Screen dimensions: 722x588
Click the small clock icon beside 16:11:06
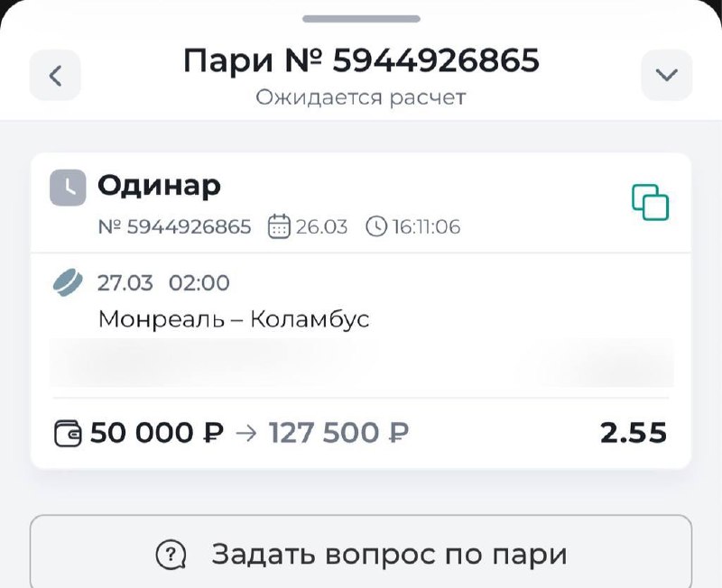pos(375,226)
